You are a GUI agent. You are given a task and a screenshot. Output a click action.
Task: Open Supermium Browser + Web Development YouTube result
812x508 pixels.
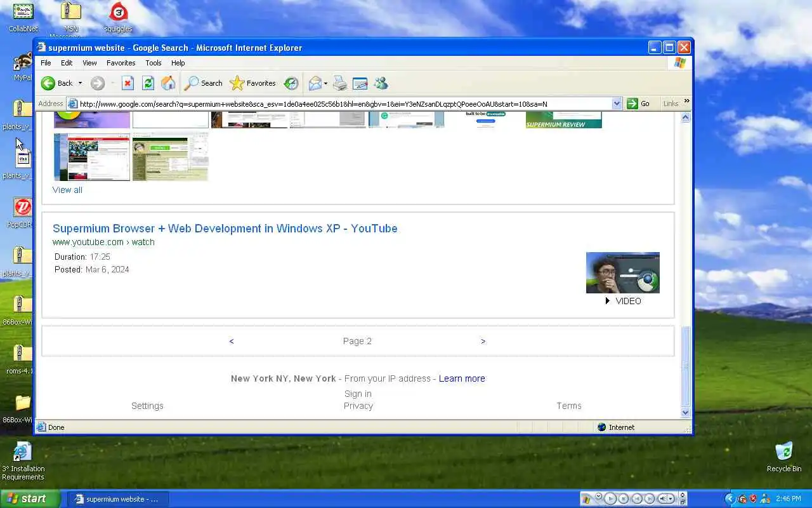(225, 229)
